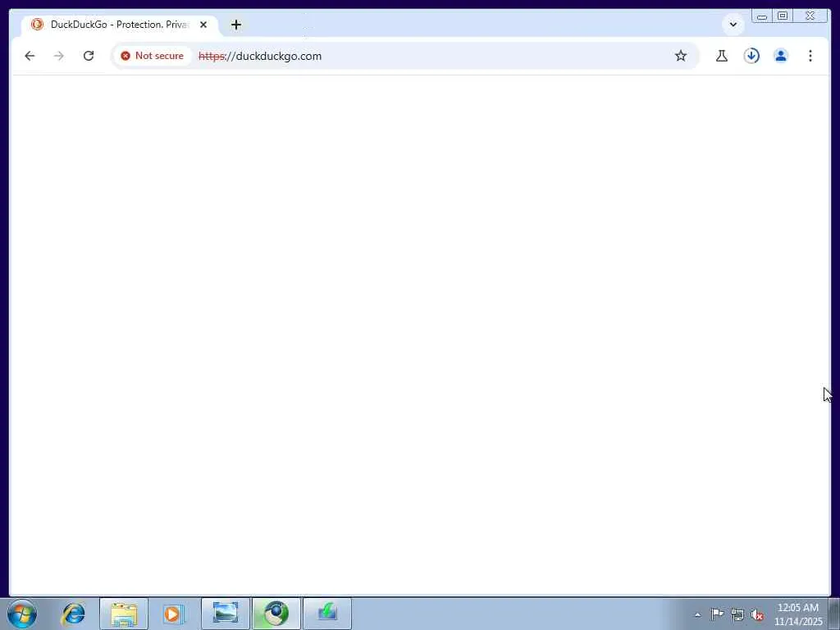
Task: Bookmark this tab with the star icon
Action: (x=680, y=56)
